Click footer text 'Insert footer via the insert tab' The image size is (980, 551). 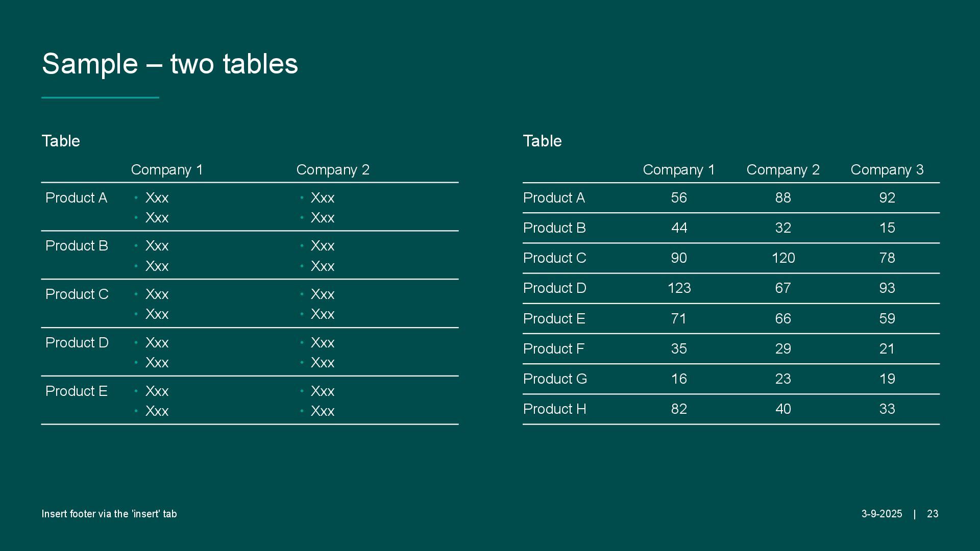click(109, 514)
